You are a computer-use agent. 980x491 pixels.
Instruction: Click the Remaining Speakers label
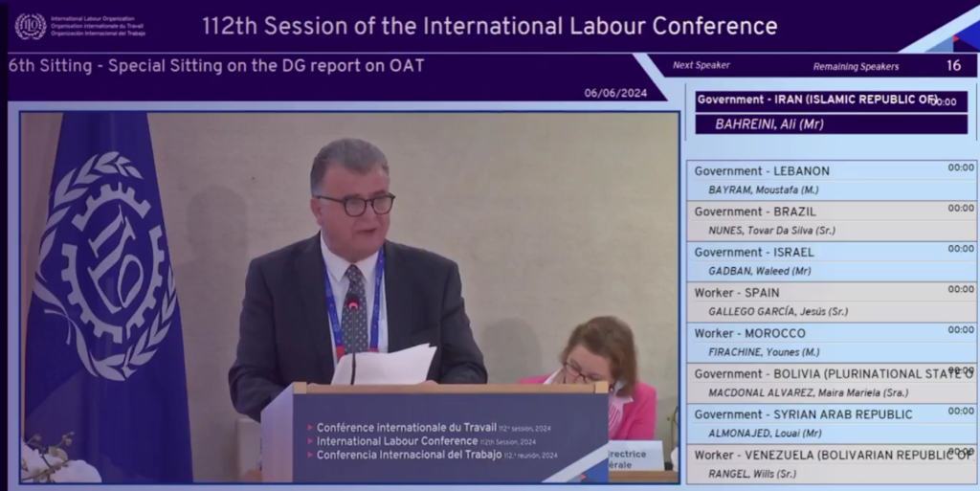tap(856, 67)
